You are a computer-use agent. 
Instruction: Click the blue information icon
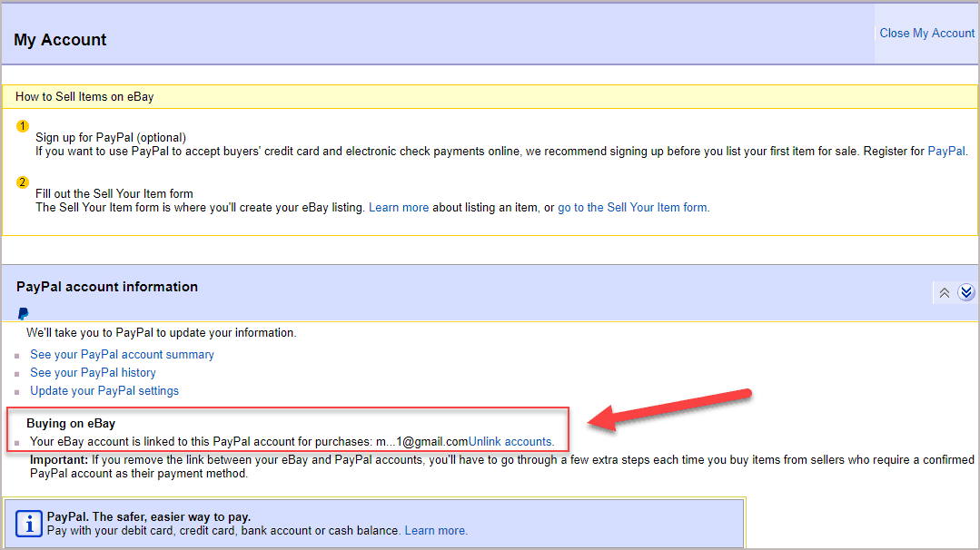point(29,523)
